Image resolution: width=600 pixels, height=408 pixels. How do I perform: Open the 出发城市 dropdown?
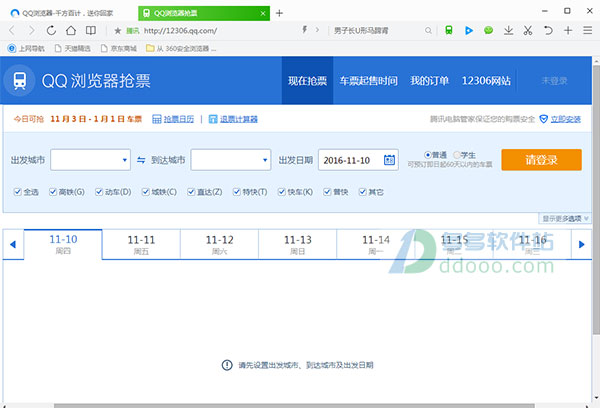90,160
